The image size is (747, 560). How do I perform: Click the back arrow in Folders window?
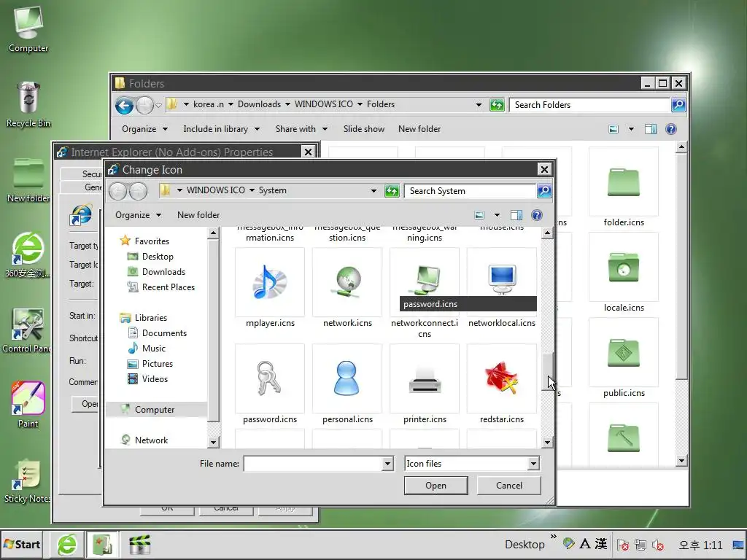coord(124,105)
